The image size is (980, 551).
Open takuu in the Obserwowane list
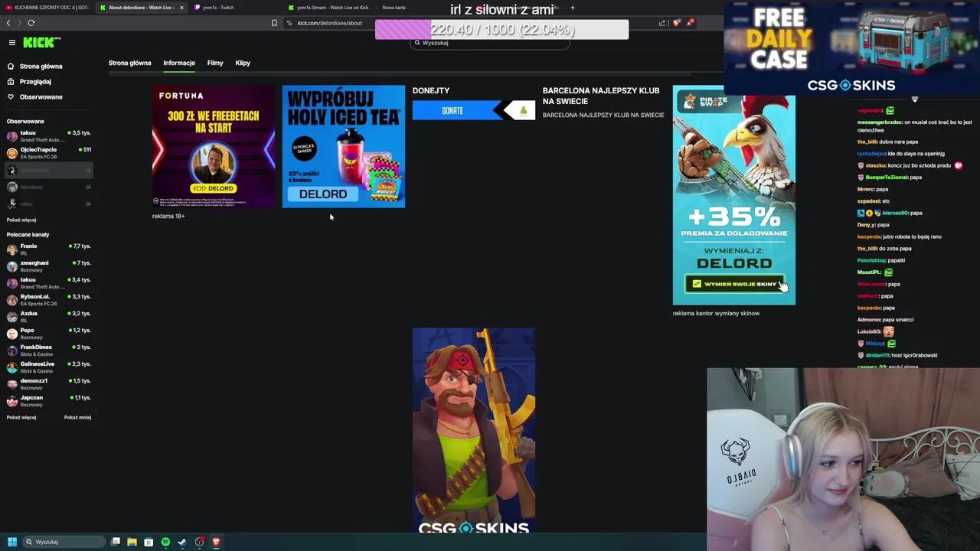coord(49,136)
